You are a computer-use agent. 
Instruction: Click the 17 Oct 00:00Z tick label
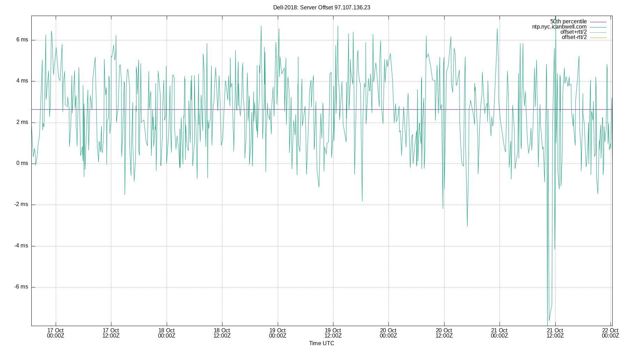55,333
